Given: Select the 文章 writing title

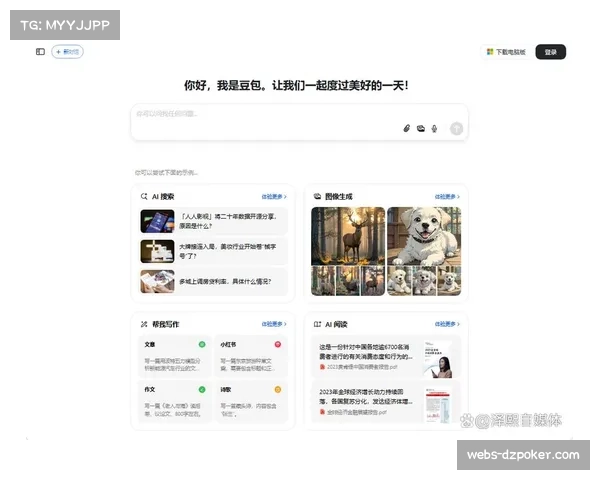Looking at the screenshot, I should [150, 344].
